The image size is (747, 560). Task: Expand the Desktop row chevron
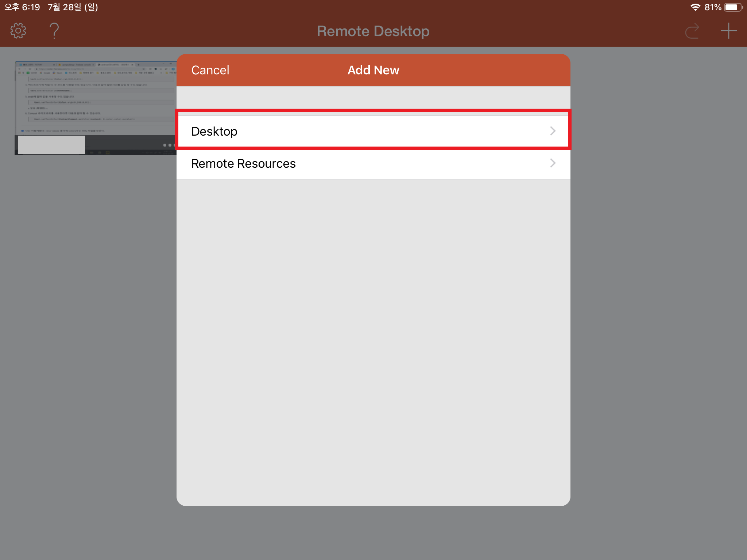(x=553, y=131)
